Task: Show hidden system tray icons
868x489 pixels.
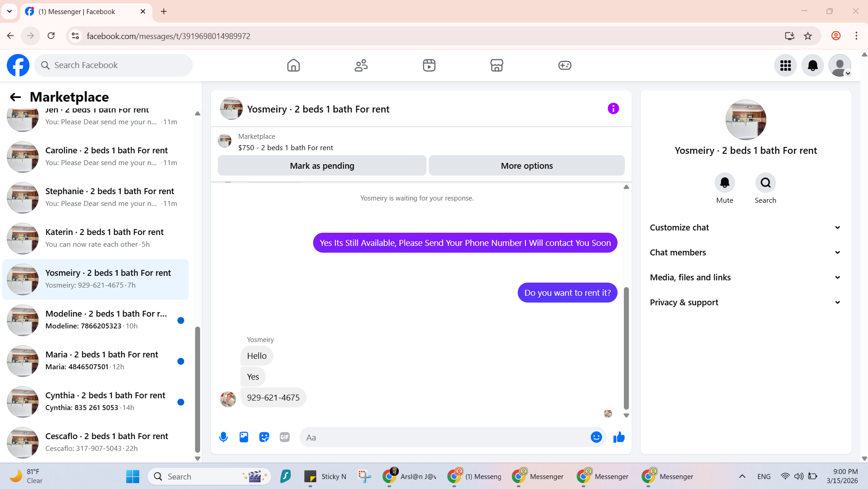Action: pos(742,476)
